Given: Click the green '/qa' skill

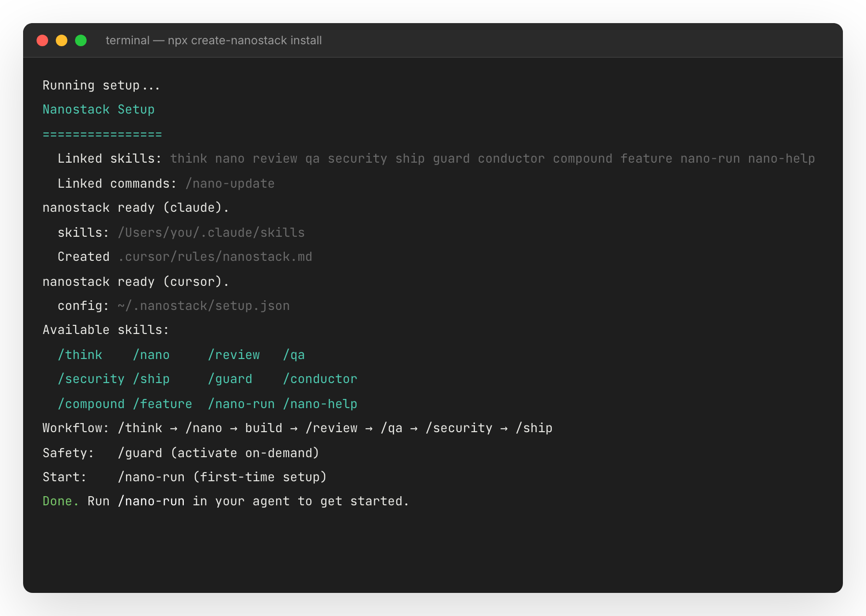Looking at the screenshot, I should [x=293, y=355].
